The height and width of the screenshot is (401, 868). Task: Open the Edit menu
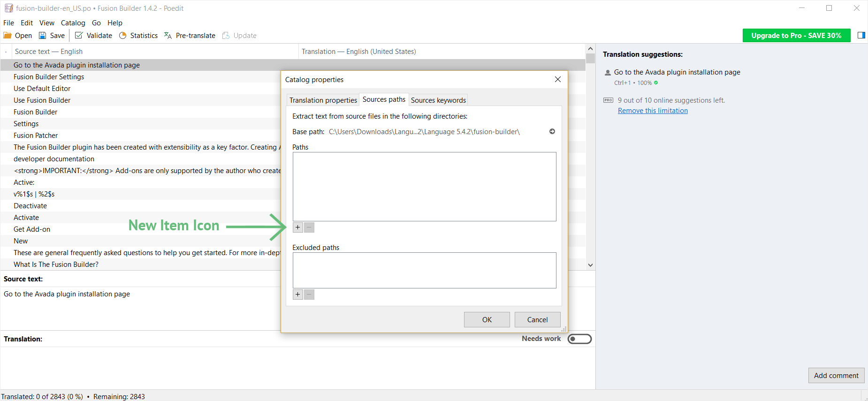tap(27, 23)
